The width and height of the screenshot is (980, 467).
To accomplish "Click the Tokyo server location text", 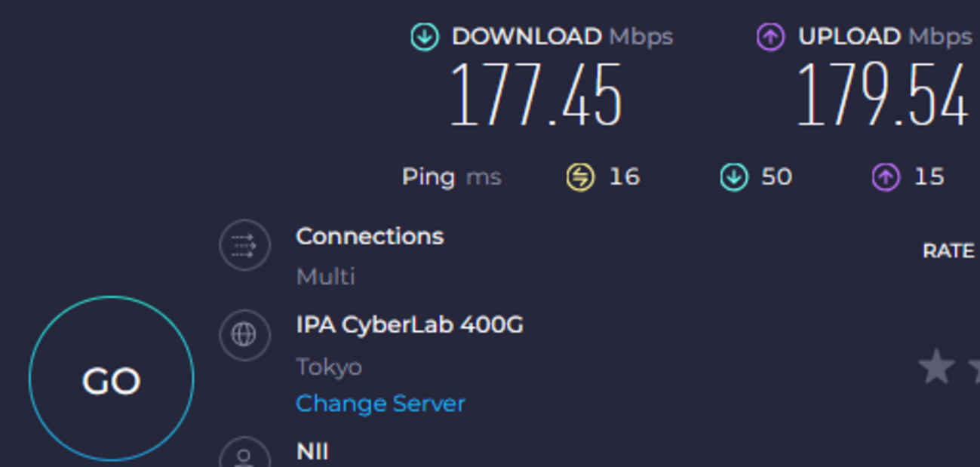I will tap(329, 367).
